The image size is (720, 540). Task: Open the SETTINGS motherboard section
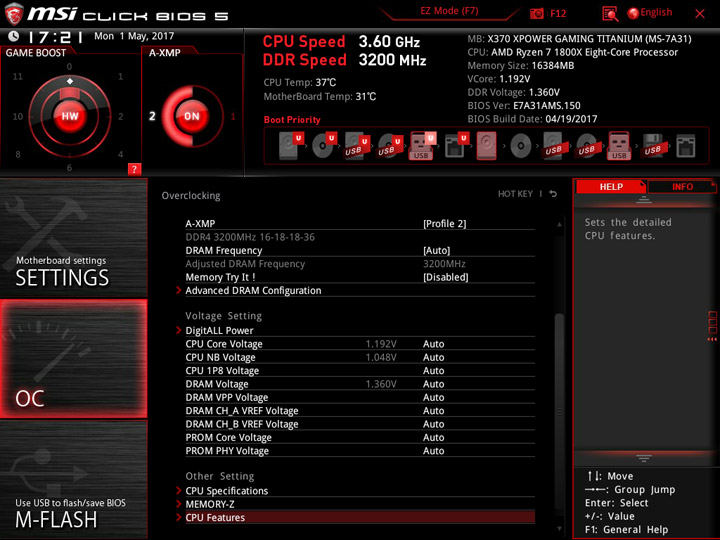[x=73, y=238]
